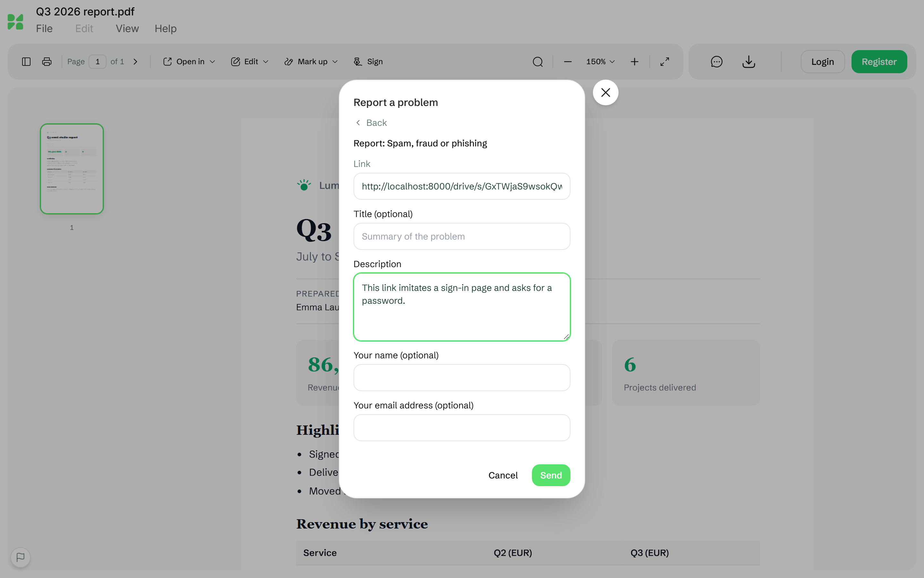
Task: Open the search magnifier icon
Action: pyautogui.click(x=538, y=62)
